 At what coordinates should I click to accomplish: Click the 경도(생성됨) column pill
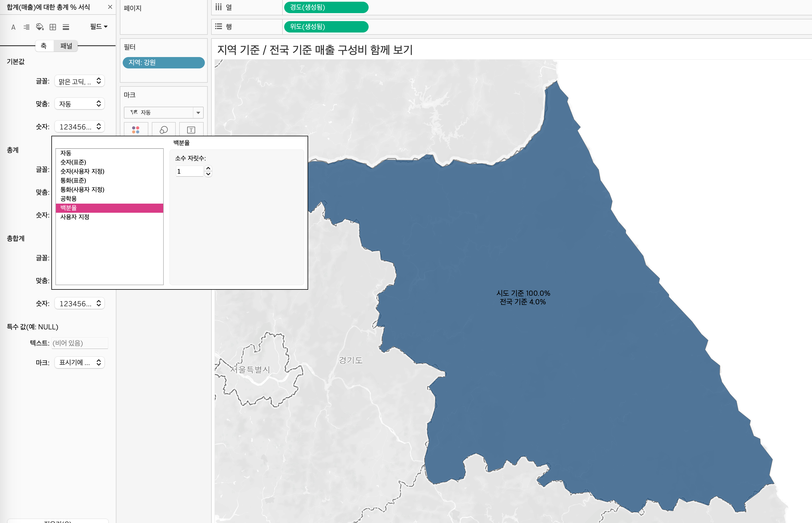pyautogui.click(x=326, y=7)
